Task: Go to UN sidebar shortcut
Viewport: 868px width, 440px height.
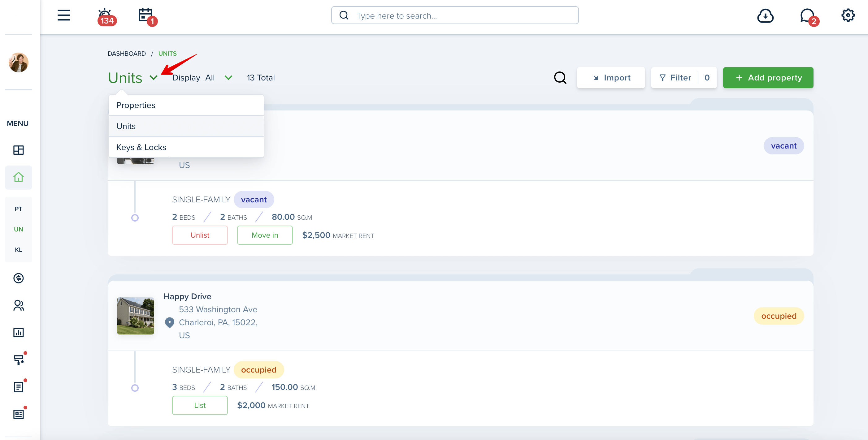Action: coord(19,229)
